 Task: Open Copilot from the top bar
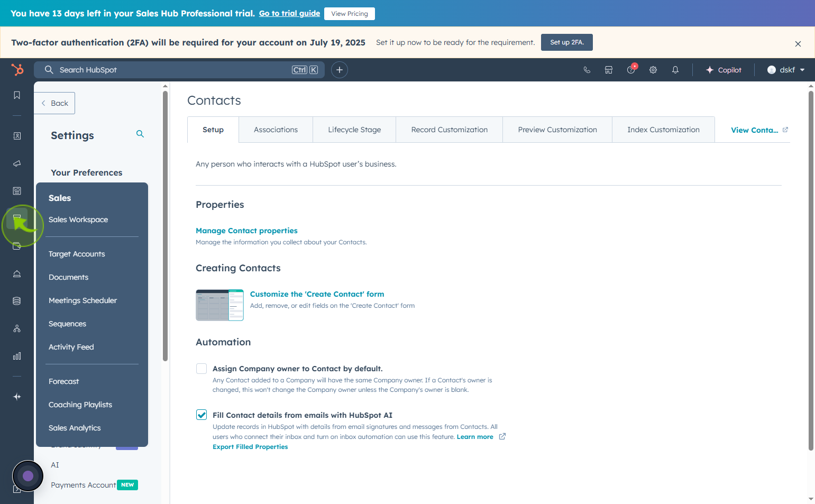click(x=724, y=70)
